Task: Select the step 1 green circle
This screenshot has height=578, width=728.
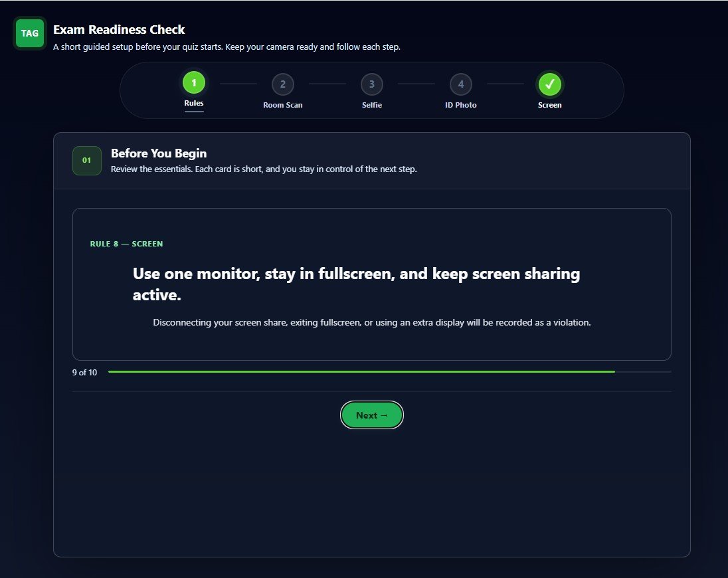Action: (x=193, y=83)
